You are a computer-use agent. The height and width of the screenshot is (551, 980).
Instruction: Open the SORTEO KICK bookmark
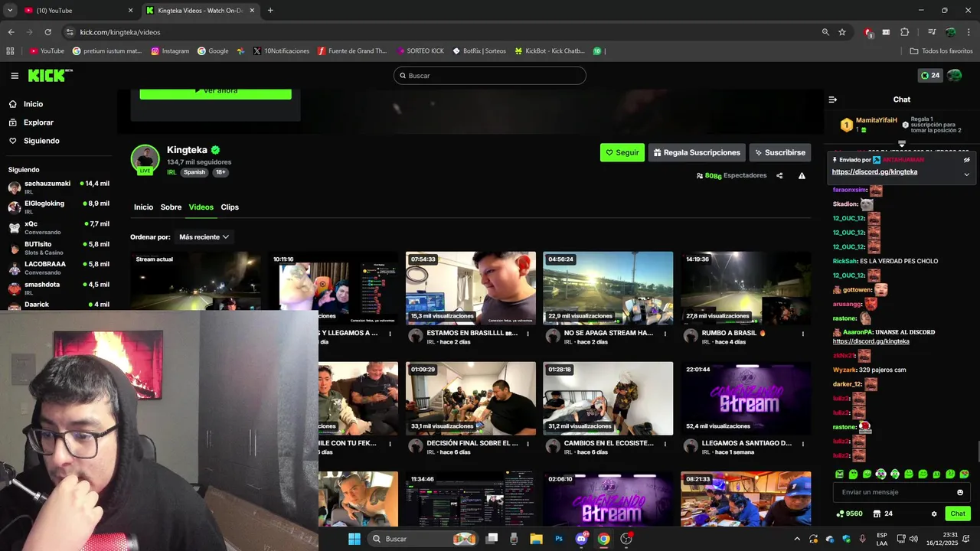[x=420, y=51]
